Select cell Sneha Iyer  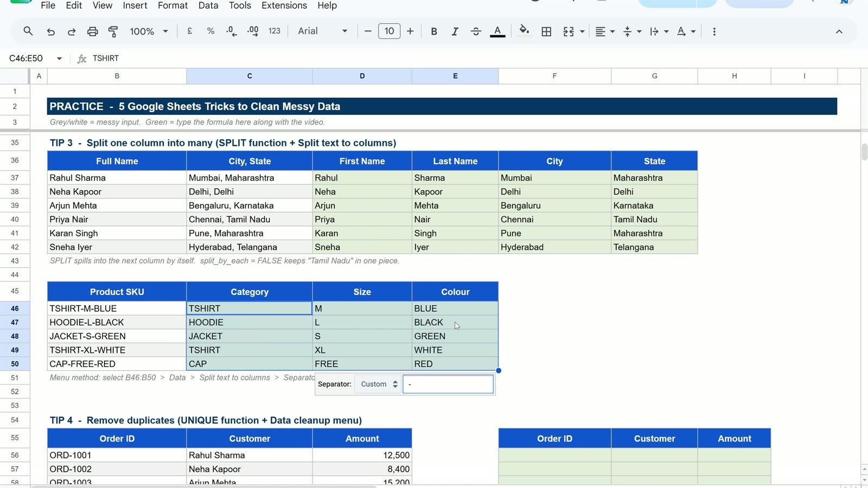click(117, 247)
